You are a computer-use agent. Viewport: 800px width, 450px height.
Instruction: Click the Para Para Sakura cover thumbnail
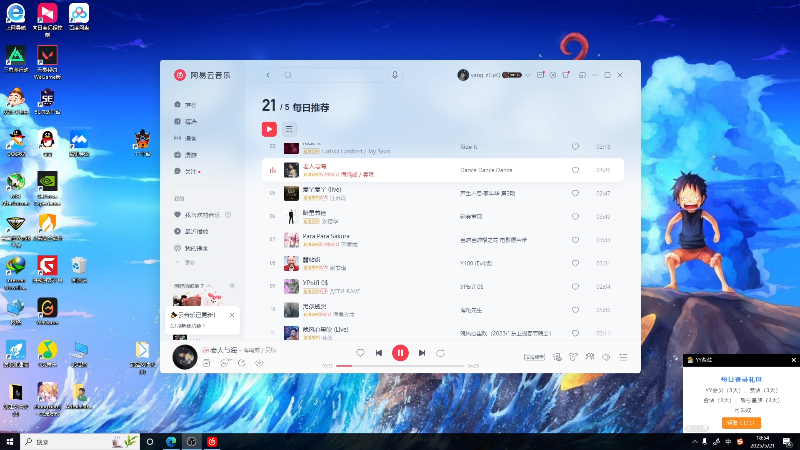click(x=291, y=240)
